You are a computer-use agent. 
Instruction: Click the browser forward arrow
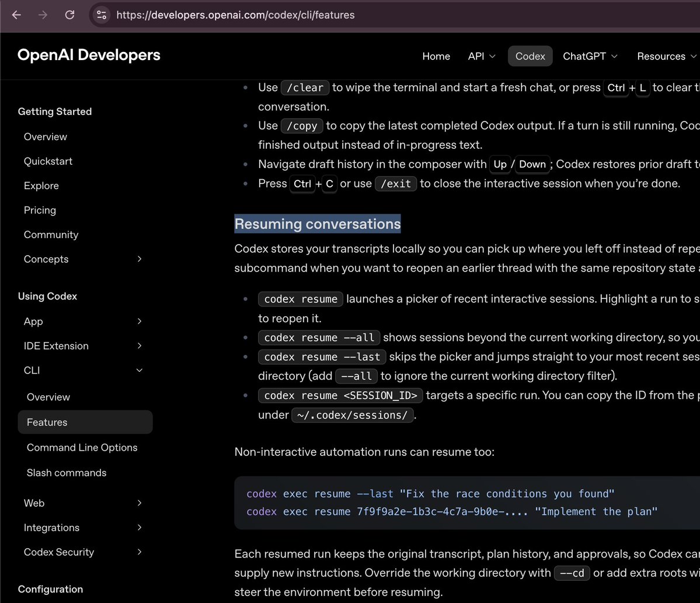coord(43,15)
